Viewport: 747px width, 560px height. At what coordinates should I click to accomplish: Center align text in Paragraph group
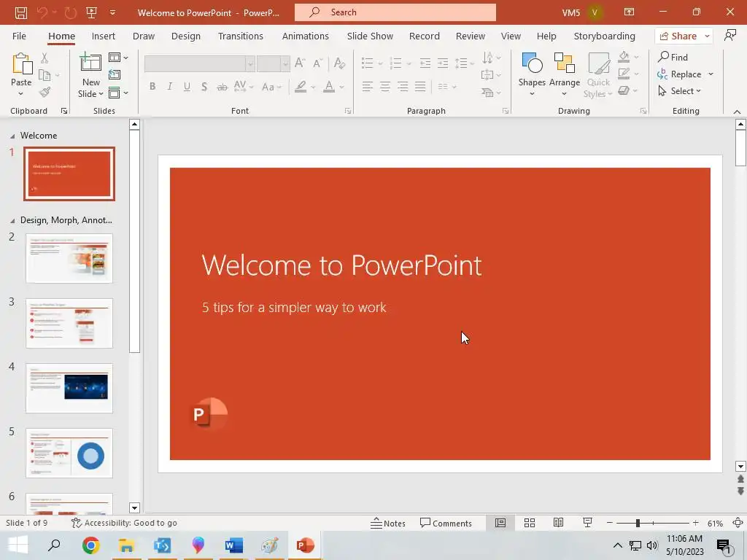click(x=385, y=86)
